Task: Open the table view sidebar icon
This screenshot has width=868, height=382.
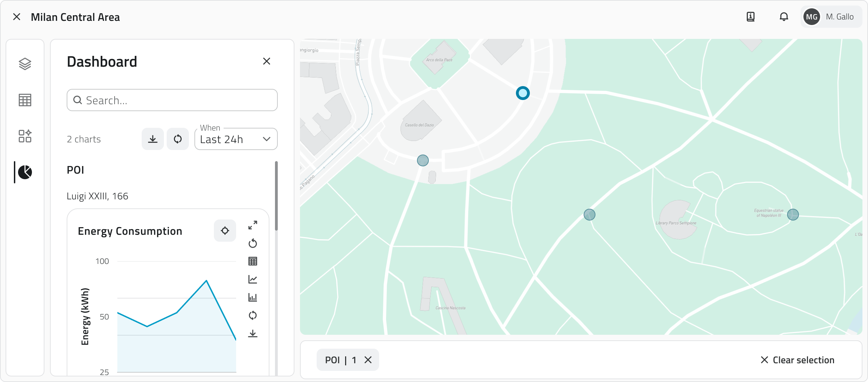Action: 25,100
